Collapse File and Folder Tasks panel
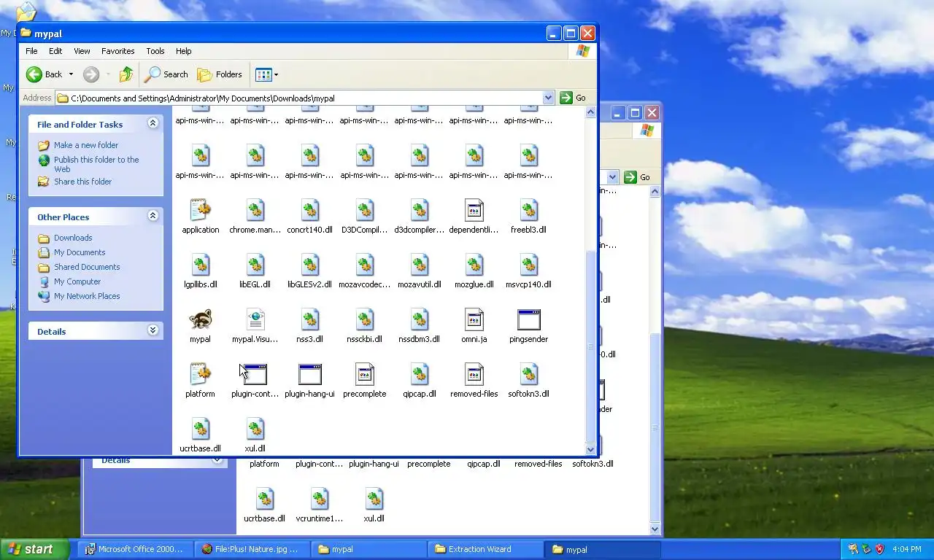The height and width of the screenshot is (560, 934). 153,123
